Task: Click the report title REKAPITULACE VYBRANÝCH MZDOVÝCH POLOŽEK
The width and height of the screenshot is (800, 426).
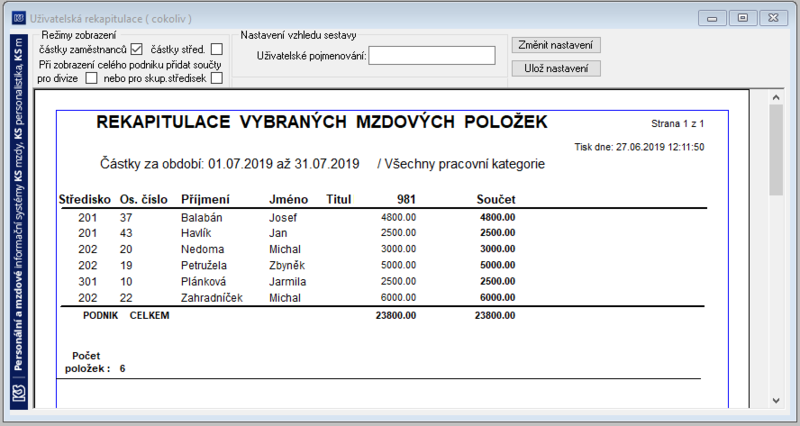Action: 322,122
